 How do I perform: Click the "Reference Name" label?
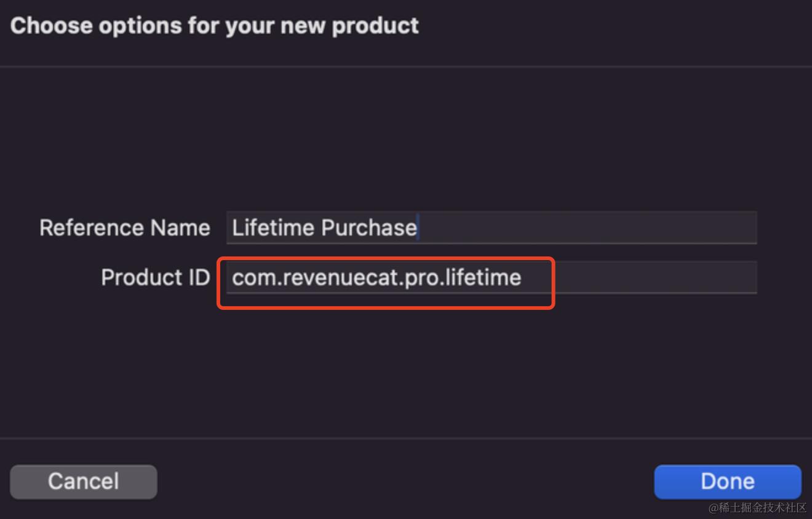(125, 228)
